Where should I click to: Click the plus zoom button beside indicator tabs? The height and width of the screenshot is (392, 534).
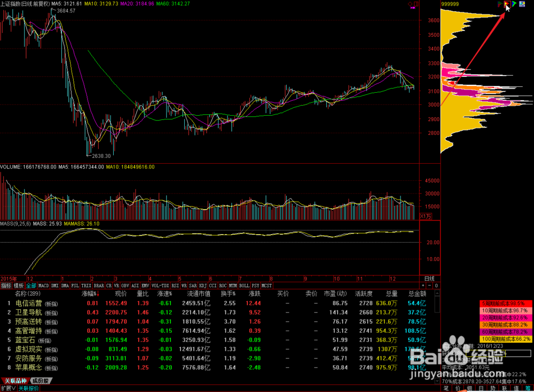click(x=423, y=285)
